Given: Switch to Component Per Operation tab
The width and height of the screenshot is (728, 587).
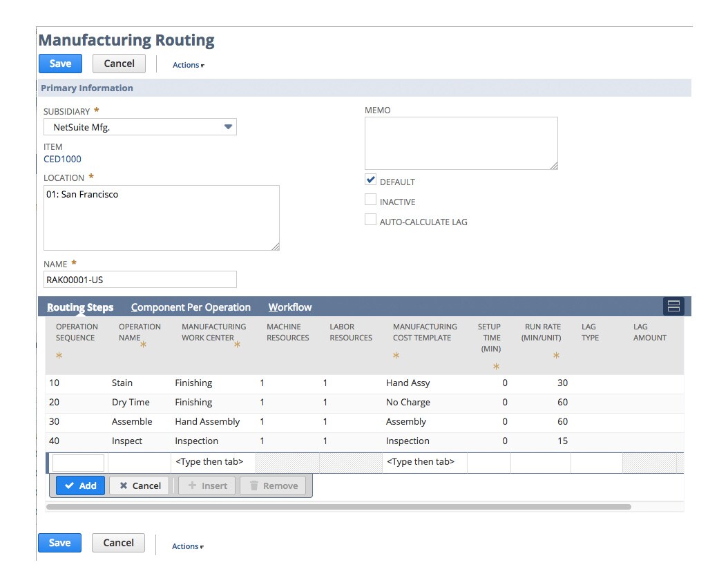Looking at the screenshot, I should click(x=191, y=307).
